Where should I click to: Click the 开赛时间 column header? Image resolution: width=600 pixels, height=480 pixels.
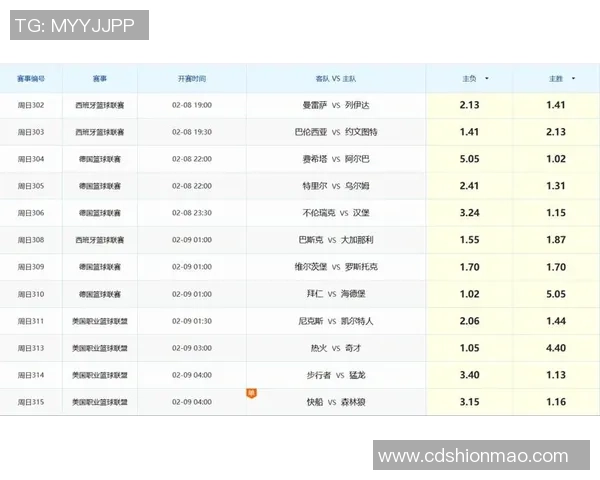192,78
